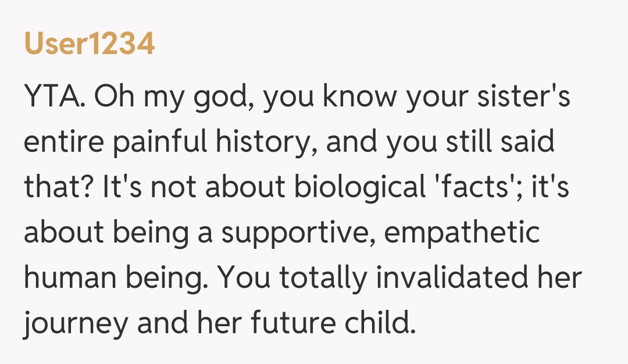This screenshot has width=628, height=364.
Task: Open the User1234 profile link
Action: pos(90,45)
